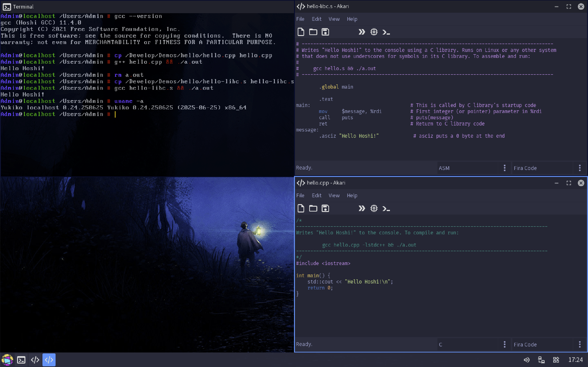This screenshot has width=588, height=367.
Task: Open volume control in system tray
Action: coord(526,360)
